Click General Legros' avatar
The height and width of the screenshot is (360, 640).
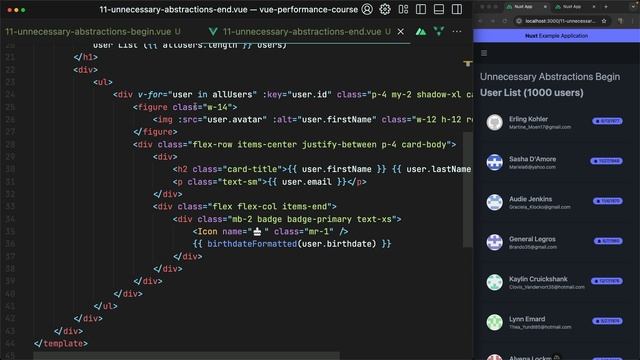coord(494,242)
